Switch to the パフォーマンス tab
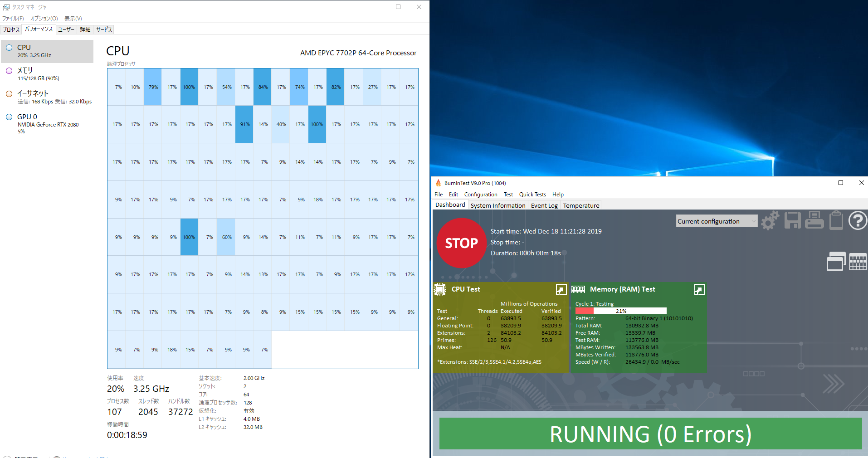The image size is (868, 458). click(x=39, y=29)
